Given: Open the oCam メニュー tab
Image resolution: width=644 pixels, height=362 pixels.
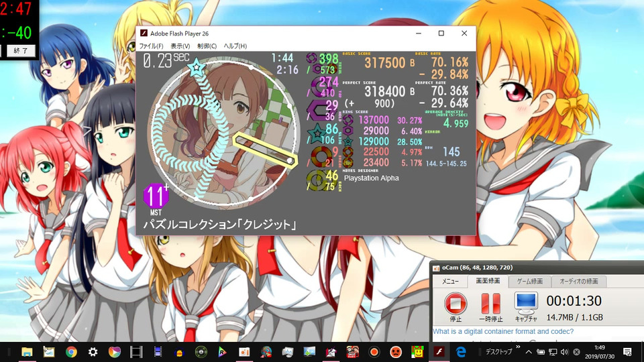Looking at the screenshot, I should point(451,282).
